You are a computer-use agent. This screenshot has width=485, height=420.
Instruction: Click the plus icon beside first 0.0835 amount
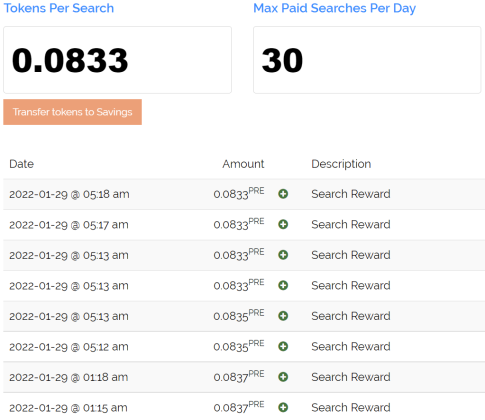click(283, 316)
